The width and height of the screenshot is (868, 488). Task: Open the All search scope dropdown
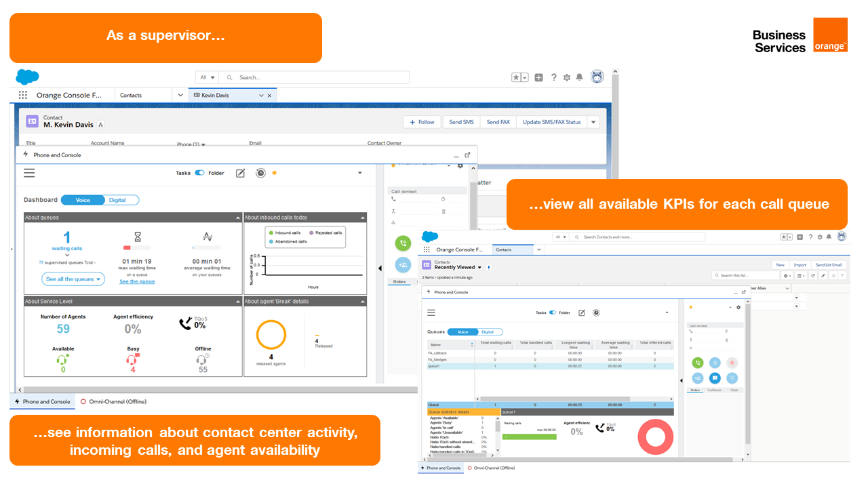coord(207,77)
